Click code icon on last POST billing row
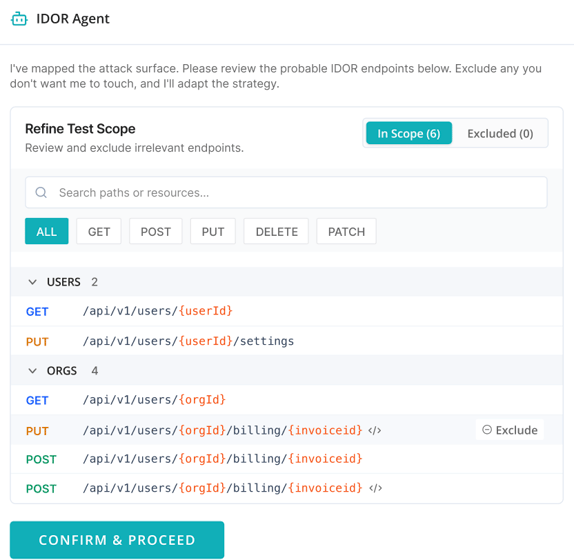 click(x=375, y=488)
